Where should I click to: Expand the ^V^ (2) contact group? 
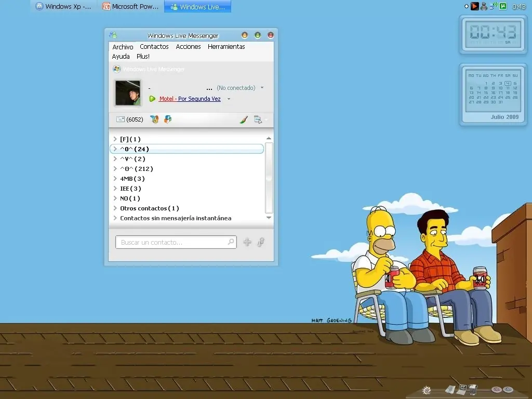tap(115, 158)
